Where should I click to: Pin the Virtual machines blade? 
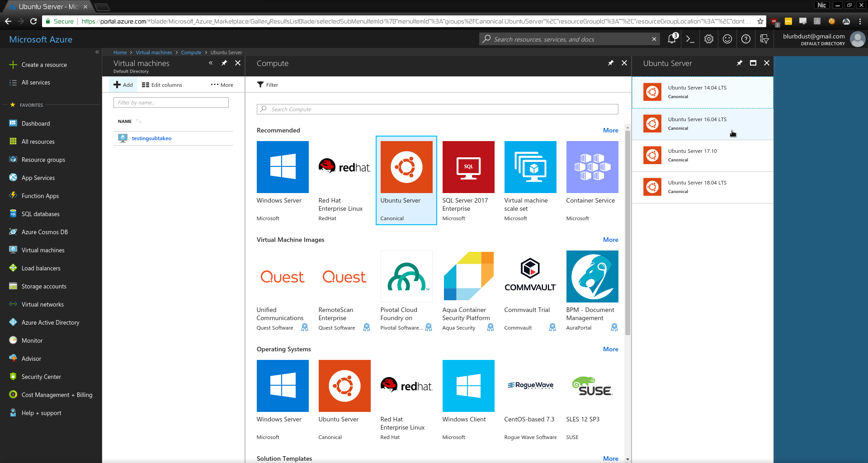coord(224,63)
